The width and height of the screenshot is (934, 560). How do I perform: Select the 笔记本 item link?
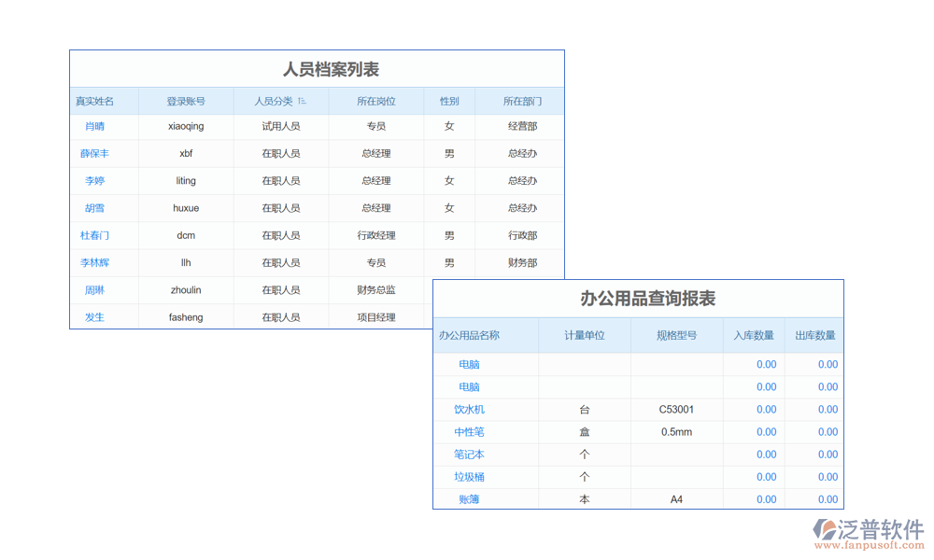coord(469,455)
